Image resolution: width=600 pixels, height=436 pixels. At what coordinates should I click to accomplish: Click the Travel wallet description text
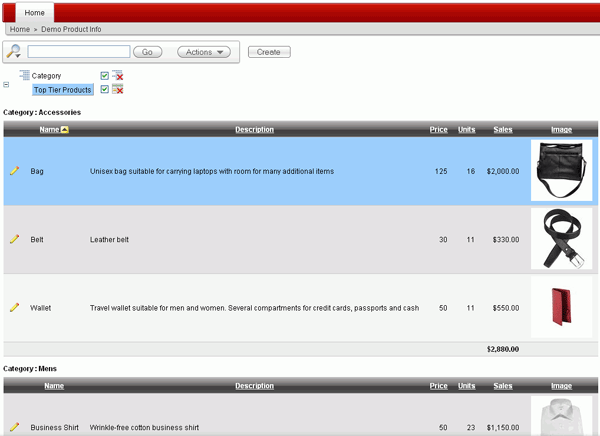[x=254, y=308]
